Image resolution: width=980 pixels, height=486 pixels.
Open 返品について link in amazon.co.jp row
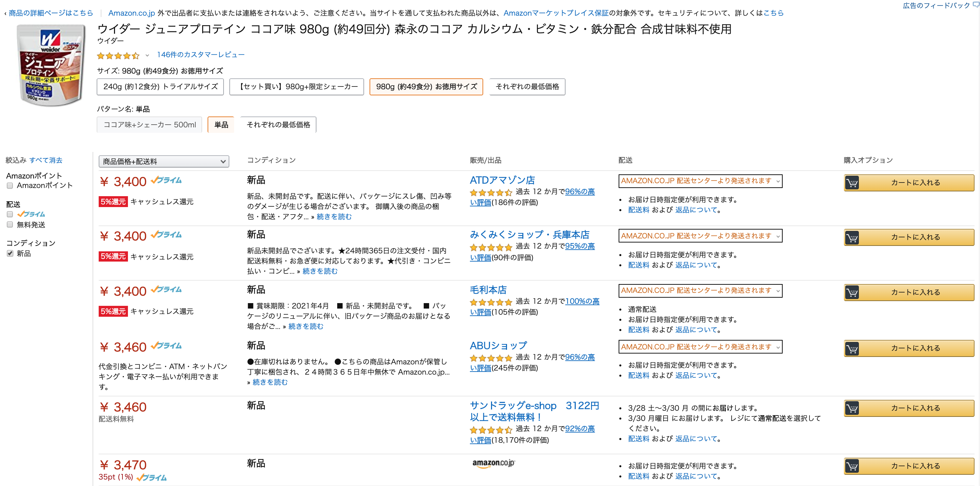696,476
